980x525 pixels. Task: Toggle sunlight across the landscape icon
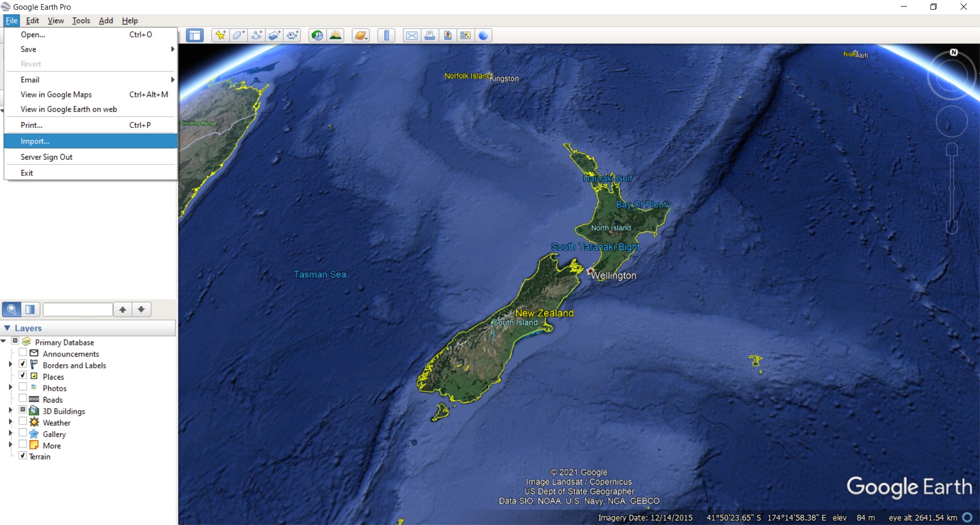coord(336,35)
